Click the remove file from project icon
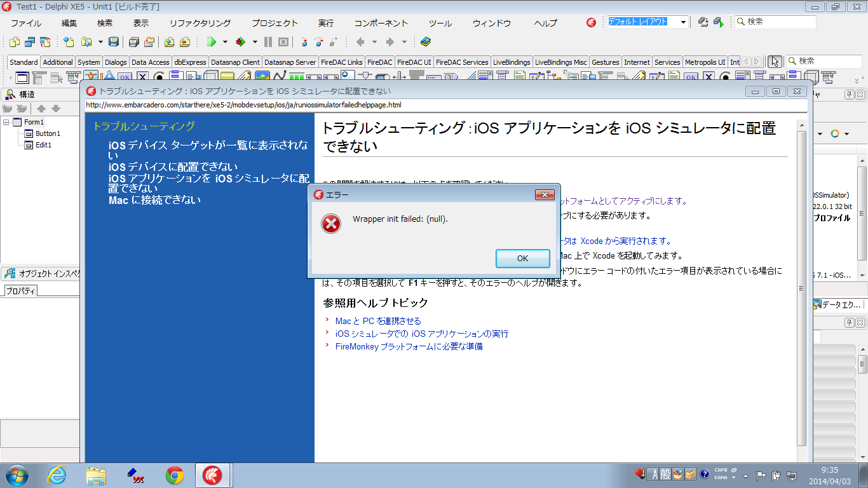 (x=185, y=42)
